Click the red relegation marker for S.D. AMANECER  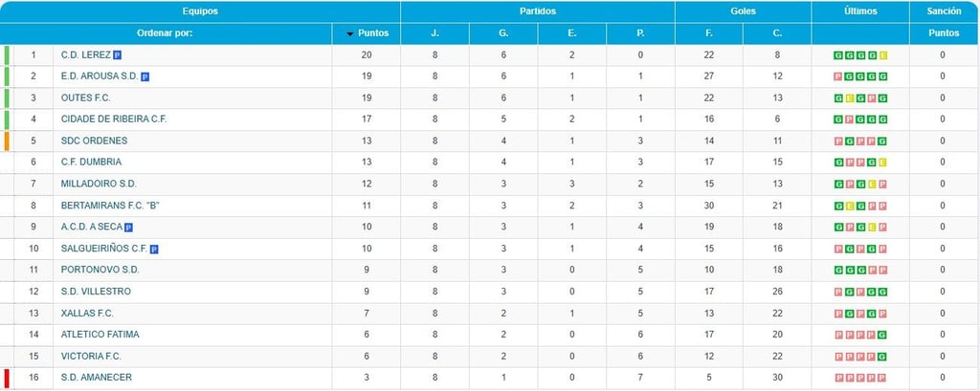point(7,378)
